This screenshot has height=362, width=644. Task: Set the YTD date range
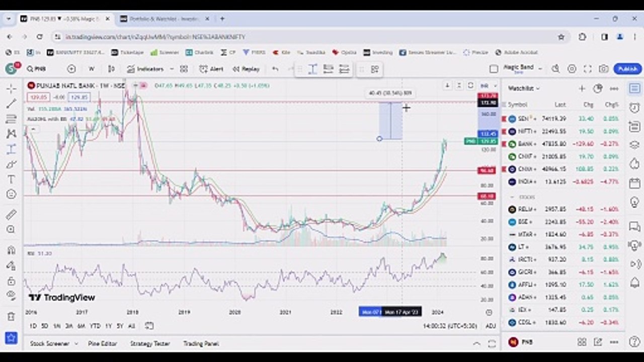(x=95, y=326)
